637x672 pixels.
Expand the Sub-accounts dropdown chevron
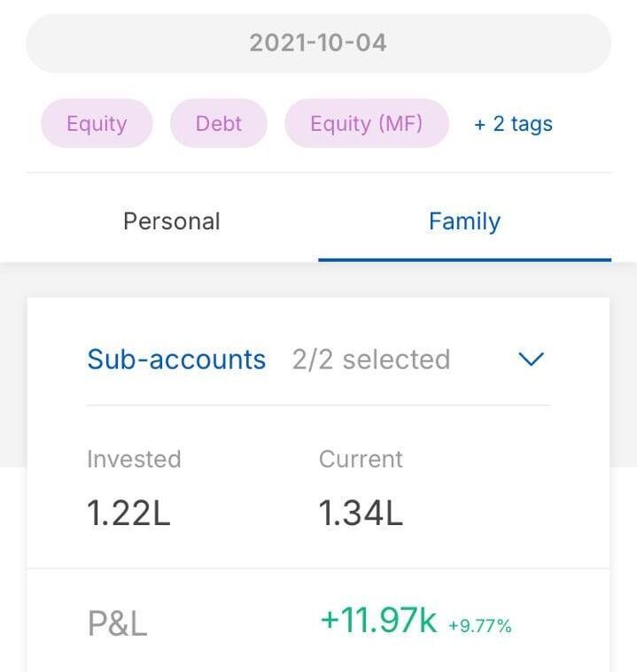530,359
